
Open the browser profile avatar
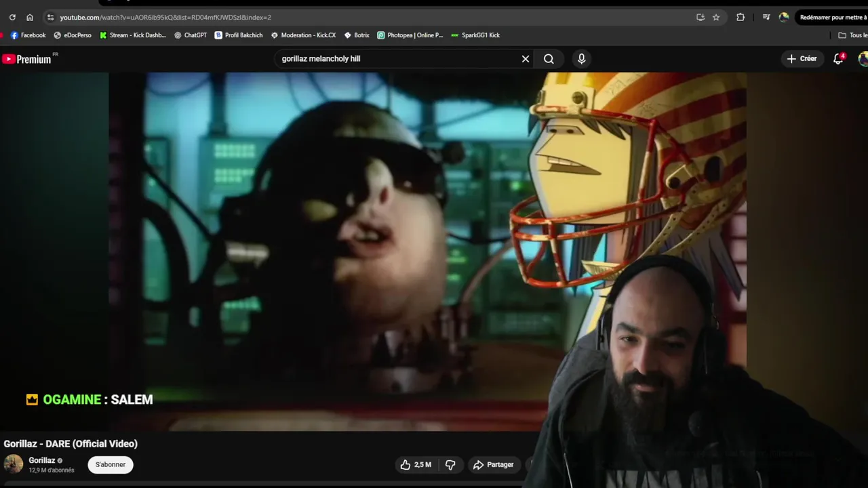pos(784,18)
